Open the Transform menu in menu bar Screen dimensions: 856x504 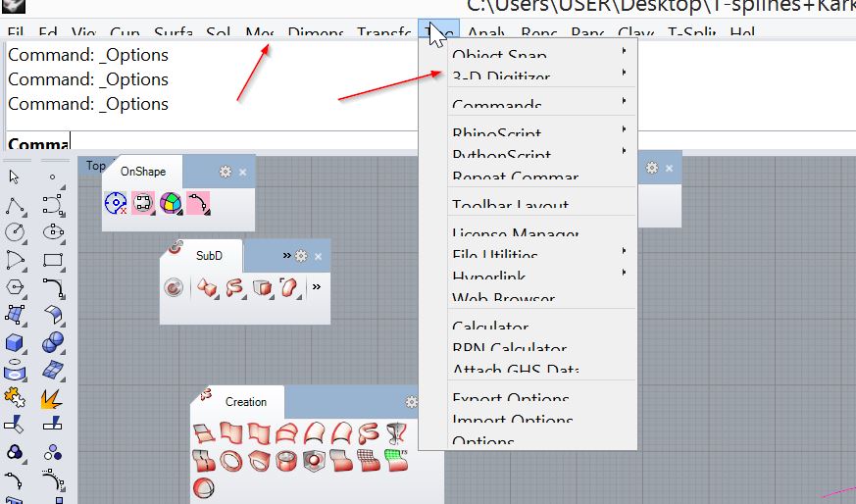point(383,31)
